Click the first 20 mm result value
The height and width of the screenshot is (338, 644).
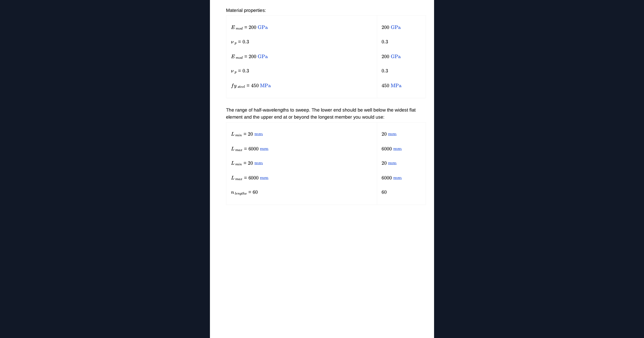click(389, 134)
